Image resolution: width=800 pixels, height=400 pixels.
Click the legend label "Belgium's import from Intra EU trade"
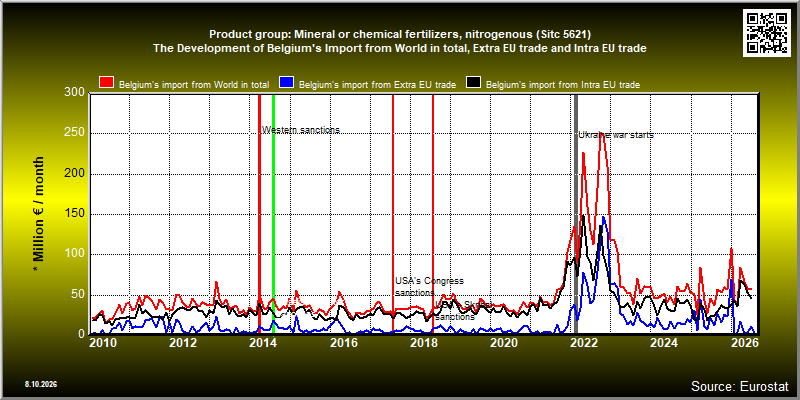click(563, 85)
